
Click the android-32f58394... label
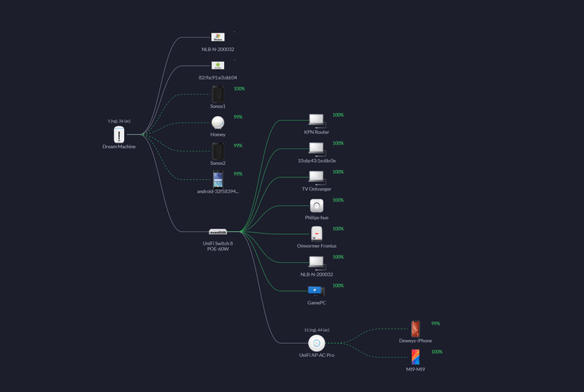tap(218, 191)
